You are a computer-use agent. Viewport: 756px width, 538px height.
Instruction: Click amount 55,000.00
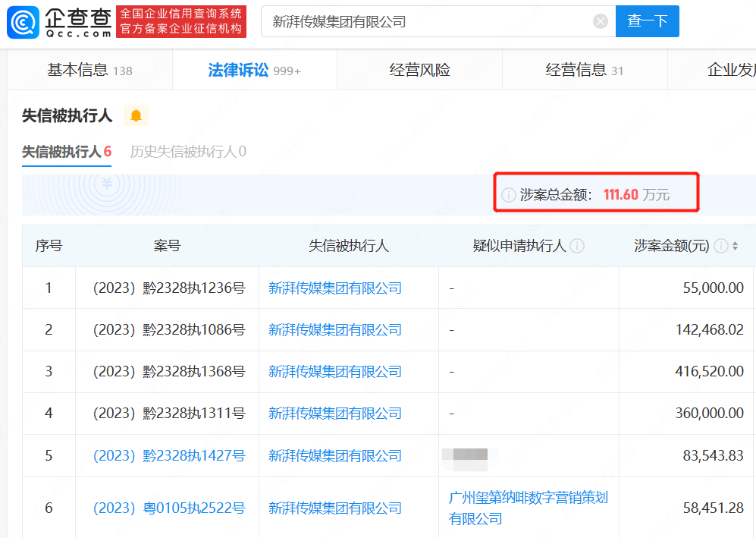click(x=713, y=288)
